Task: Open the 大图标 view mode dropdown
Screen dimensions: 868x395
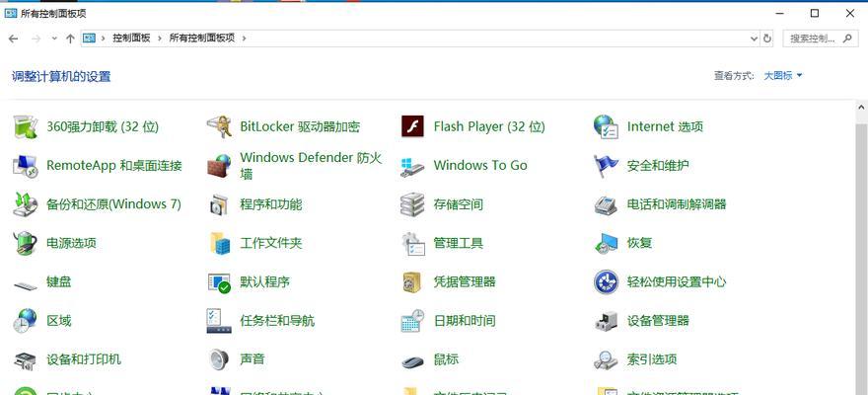Action: (x=783, y=76)
